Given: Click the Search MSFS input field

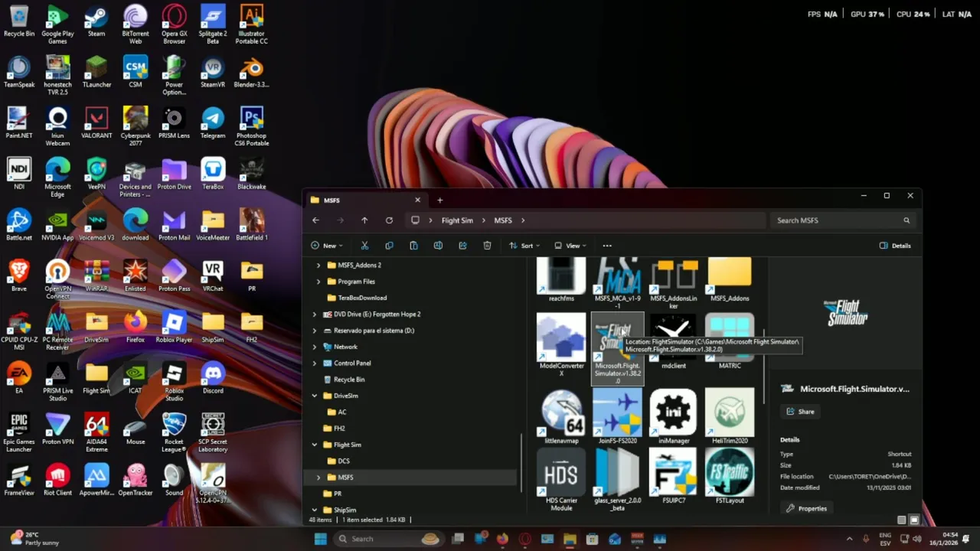Looking at the screenshot, I should click(843, 220).
